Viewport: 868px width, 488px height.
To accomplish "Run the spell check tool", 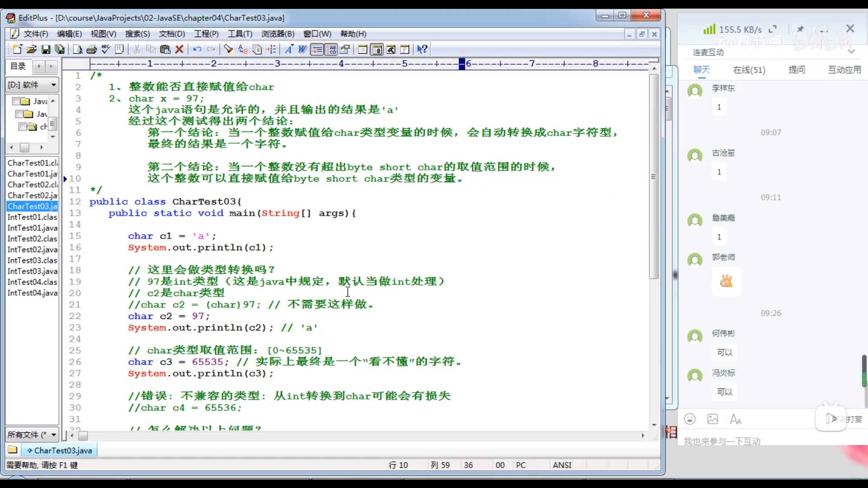I will click(x=106, y=49).
